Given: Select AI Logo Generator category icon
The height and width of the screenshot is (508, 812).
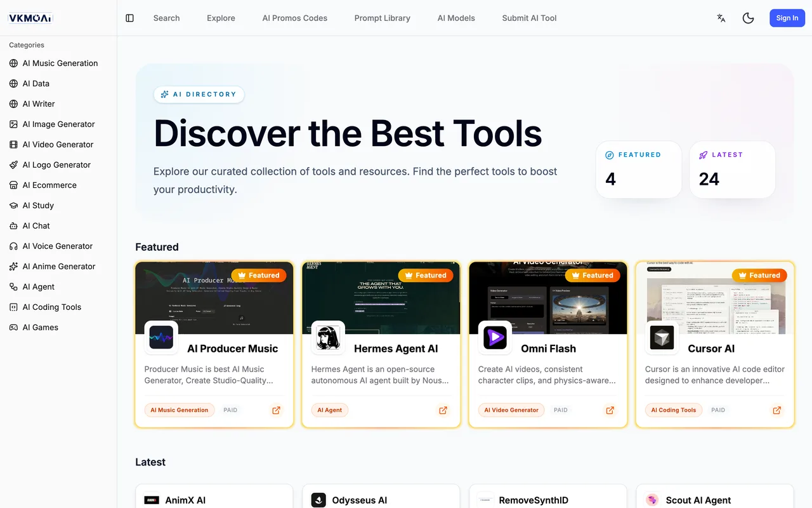Looking at the screenshot, I should coord(13,165).
